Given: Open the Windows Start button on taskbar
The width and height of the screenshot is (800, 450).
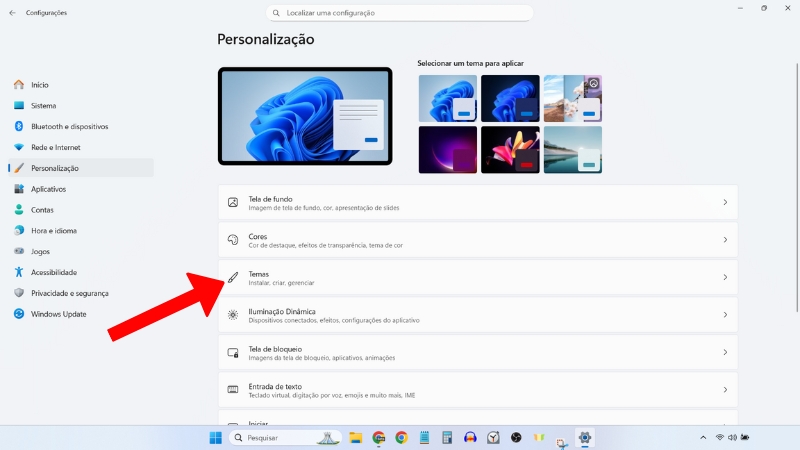Looking at the screenshot, I should [x=216, y=438].
